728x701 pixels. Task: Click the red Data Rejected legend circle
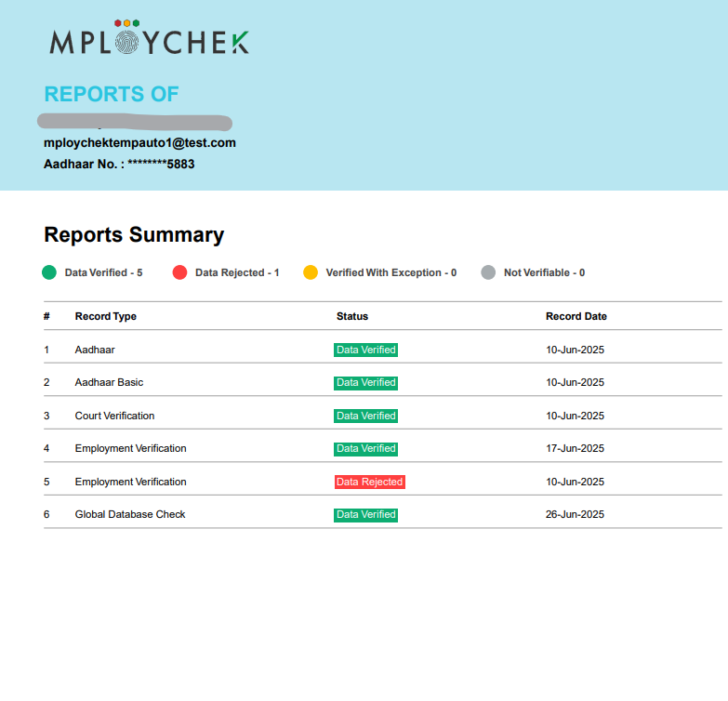tap(179, 272)
